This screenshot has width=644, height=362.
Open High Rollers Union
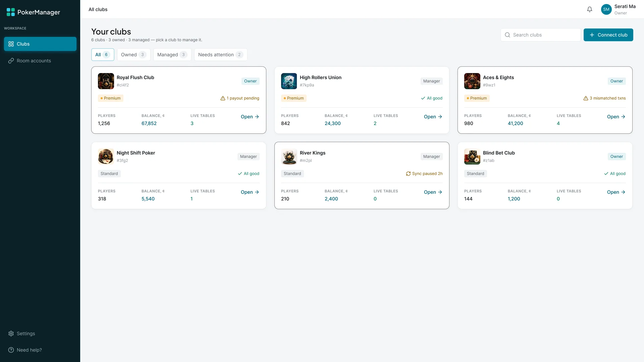click(x=433, y=117)
